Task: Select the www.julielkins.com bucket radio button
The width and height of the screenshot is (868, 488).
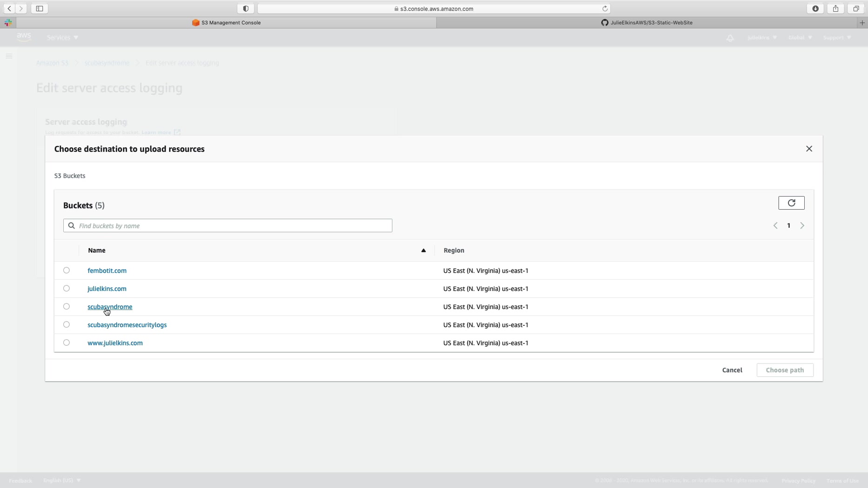Action: pyautogui.click(x=67, y=343)
